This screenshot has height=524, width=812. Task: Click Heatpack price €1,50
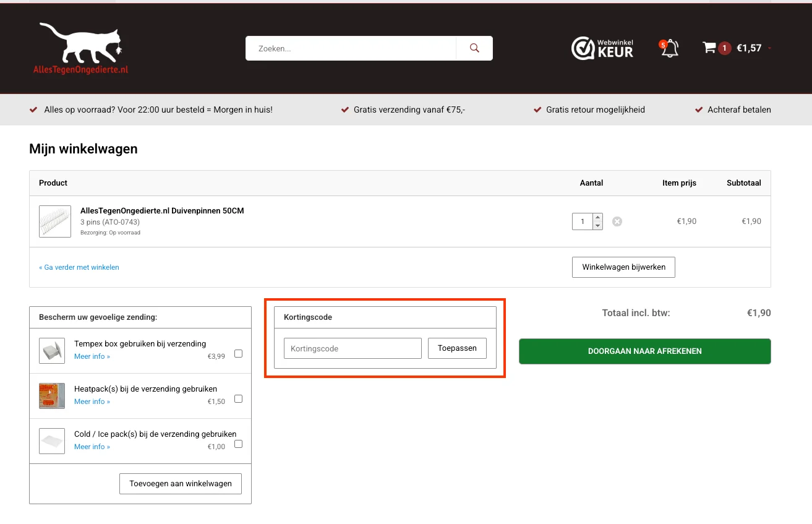[216, 402]
